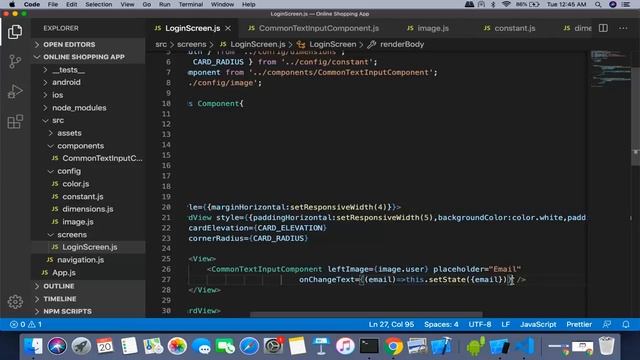Open navigation.js in the explorer
This screenshot has width=640, height=360.
pyautogui.click(x=88, y=260)
